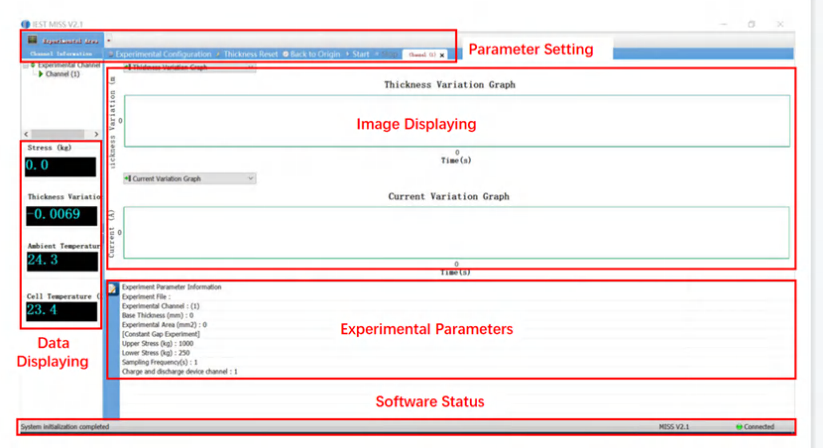This screenshot has width=823, height=448.
Task: Close the Channel (1) tab
Action: [442, 54]
